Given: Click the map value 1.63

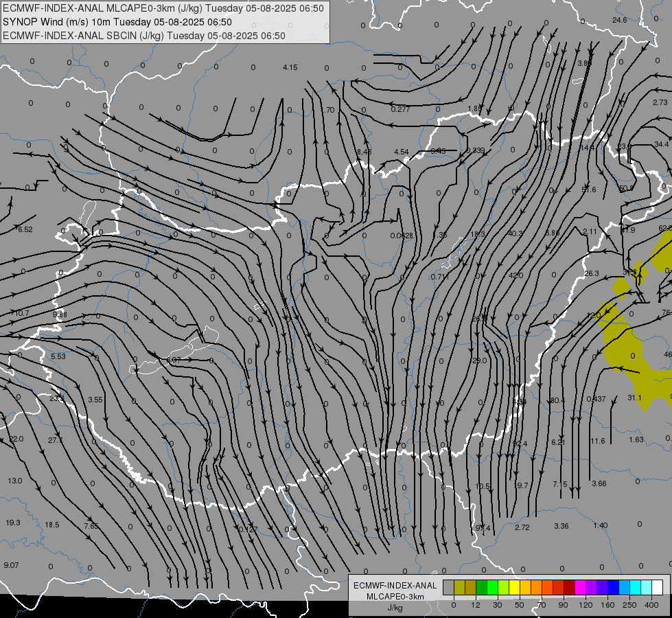Looking at the screenshot, I should 636,439.
